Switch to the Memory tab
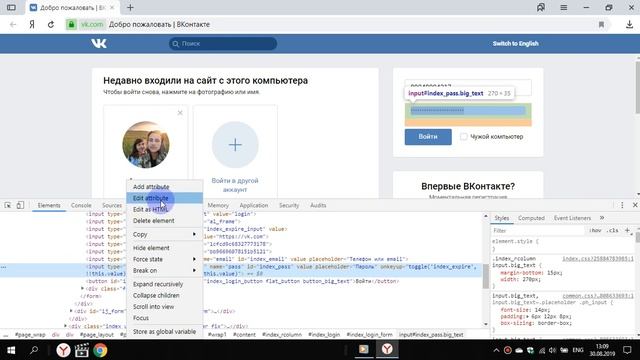This screenshot has height=360, width=640. point(218,205)
